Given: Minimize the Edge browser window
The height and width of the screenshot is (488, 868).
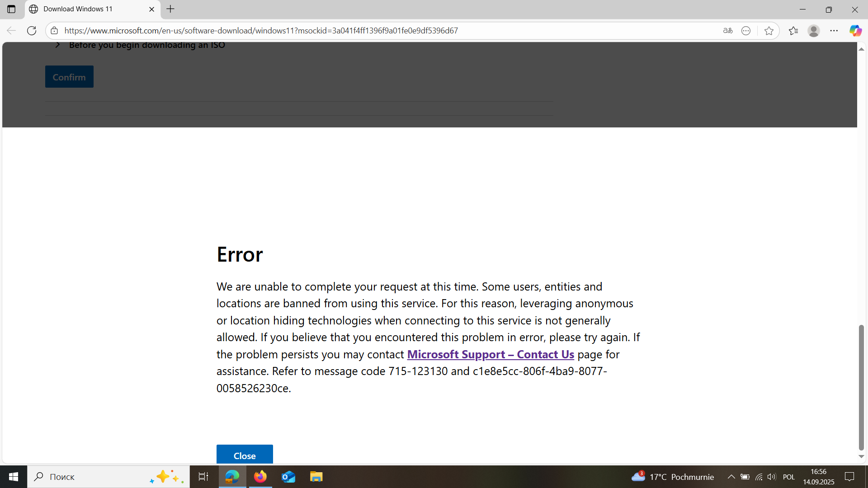Looking at the screenshot, I should (x=803, y=9).
